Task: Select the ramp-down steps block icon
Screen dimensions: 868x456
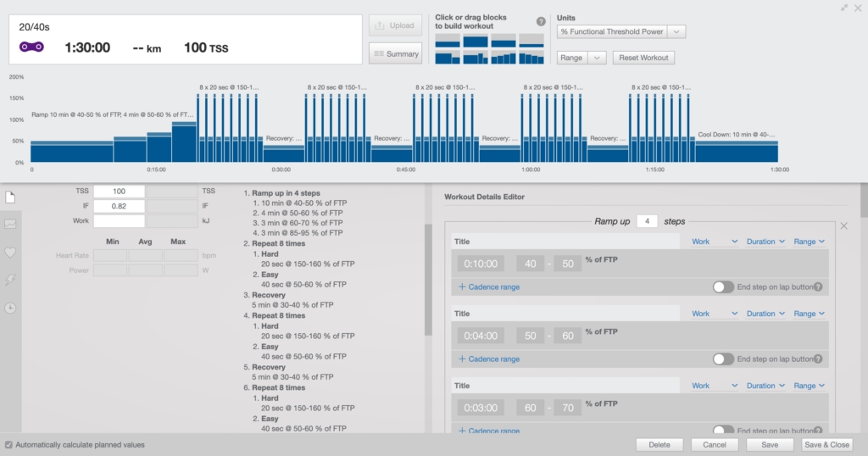Action: (531, 58)
